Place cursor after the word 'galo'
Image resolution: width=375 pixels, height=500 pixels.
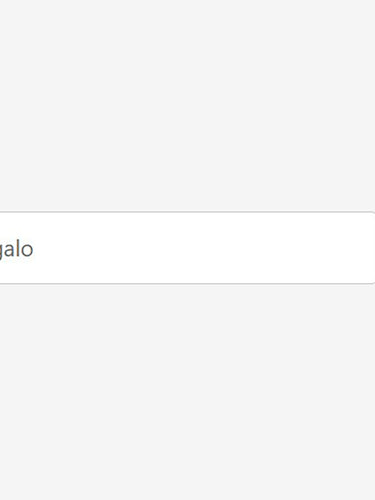(x=34, y=249)
